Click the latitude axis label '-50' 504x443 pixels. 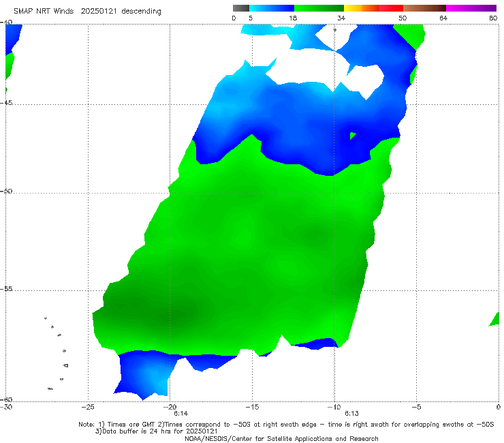tap(6, 191)
